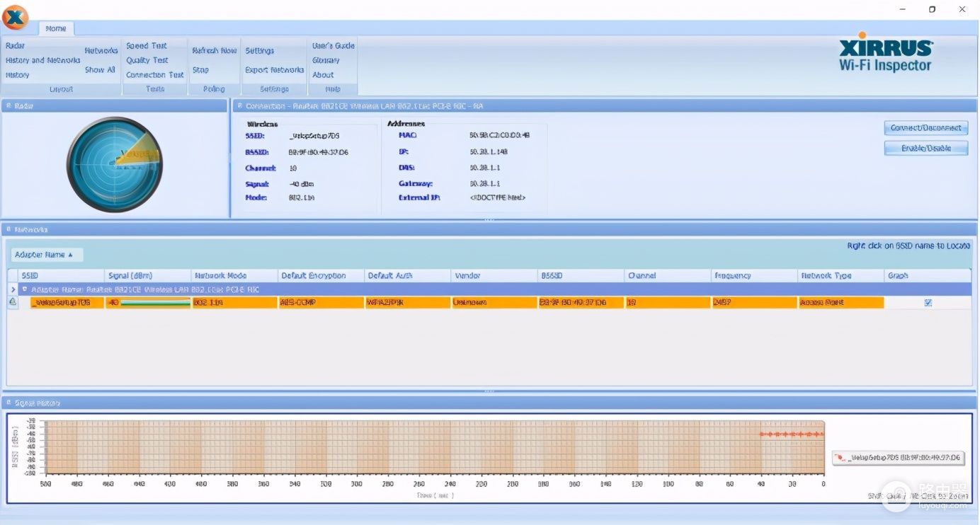This screenshot has width=980, height=525.
Task: Click the signal strength bar in network row
Action: [x=155, y=303]
